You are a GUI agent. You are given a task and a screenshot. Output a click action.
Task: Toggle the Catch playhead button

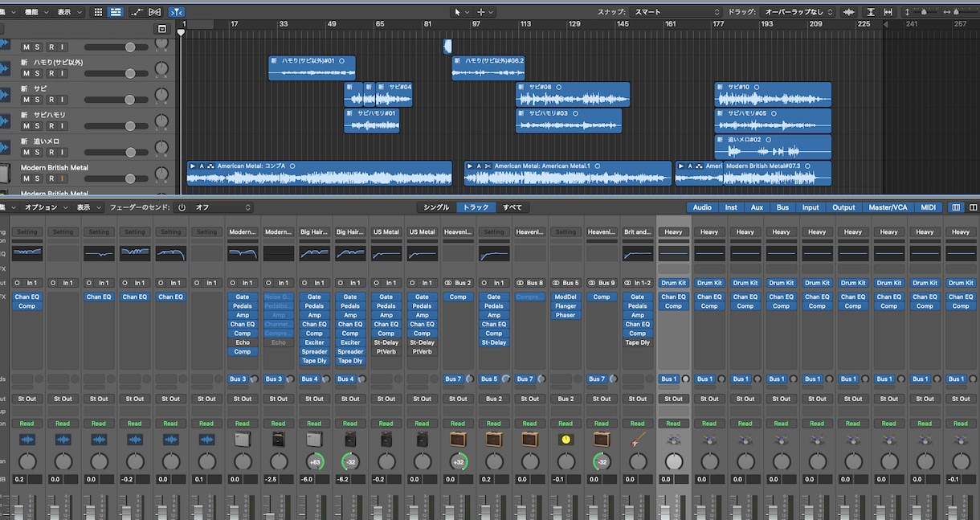[x=177, y=12]
